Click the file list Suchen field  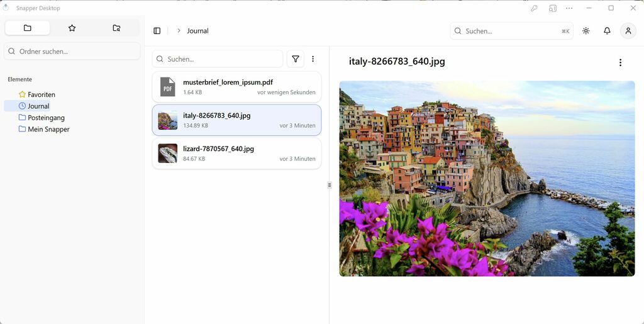coord(217,59)
